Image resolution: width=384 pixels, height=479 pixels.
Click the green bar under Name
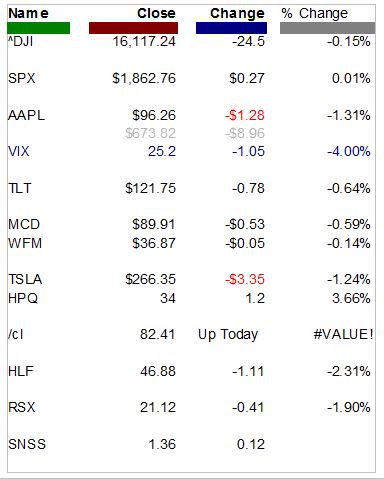pos(38,28)
